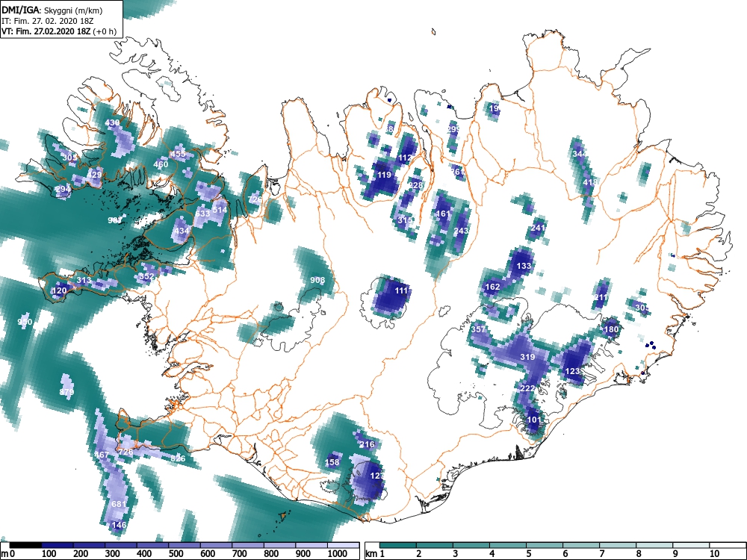Click visibility value 879 over the sea
Image resolution: width=747 pixels, height=560 pixels.
(x=66, y=392)
